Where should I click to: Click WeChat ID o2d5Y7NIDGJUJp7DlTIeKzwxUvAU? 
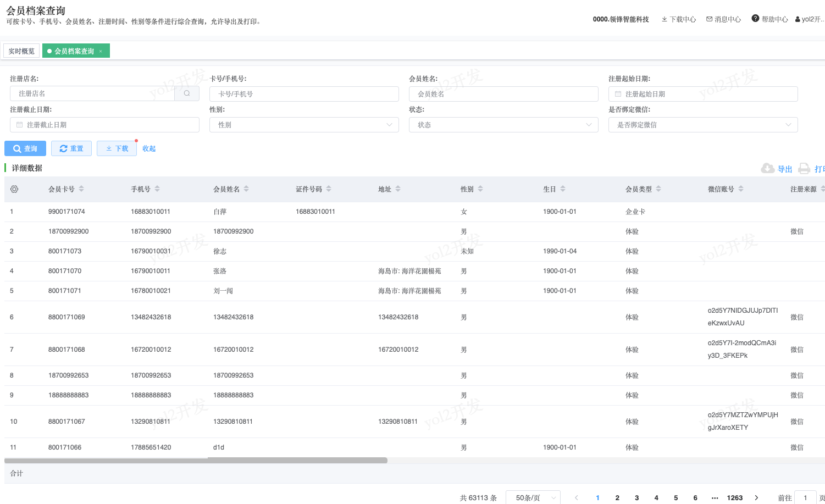click(x=743, y=317)
